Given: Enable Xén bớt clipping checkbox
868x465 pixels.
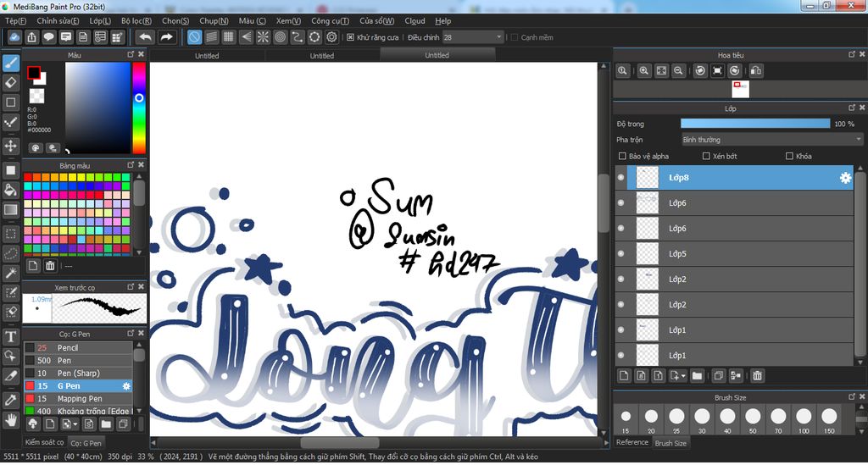Looking at the screenshot, I should (x=706, y=157).
